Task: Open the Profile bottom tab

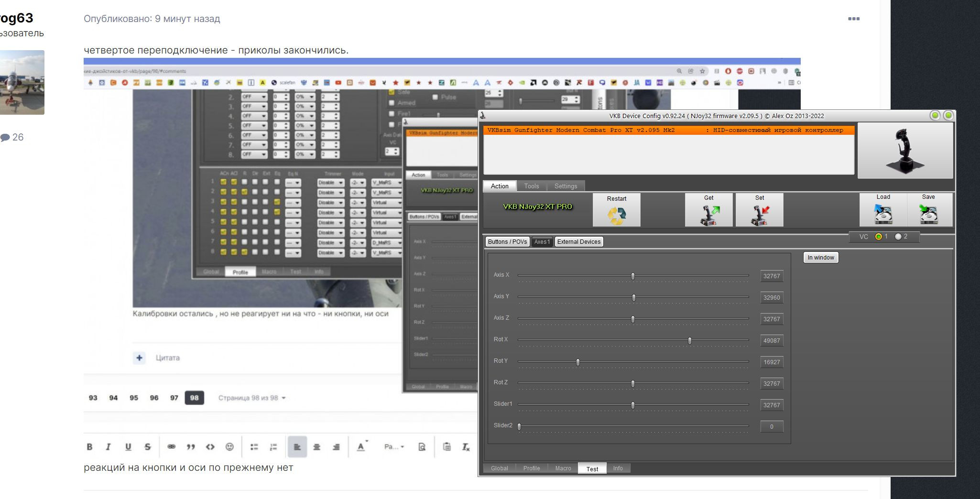Action: point(531,468)
